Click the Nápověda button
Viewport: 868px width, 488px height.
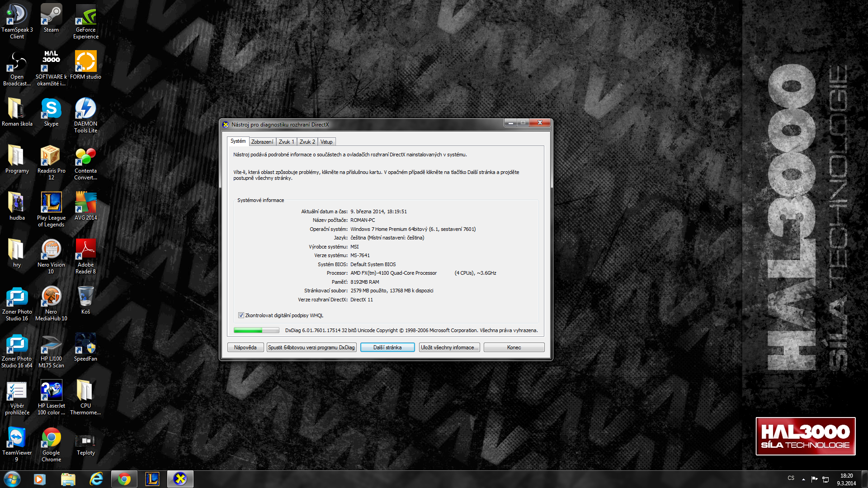[245, 347]
